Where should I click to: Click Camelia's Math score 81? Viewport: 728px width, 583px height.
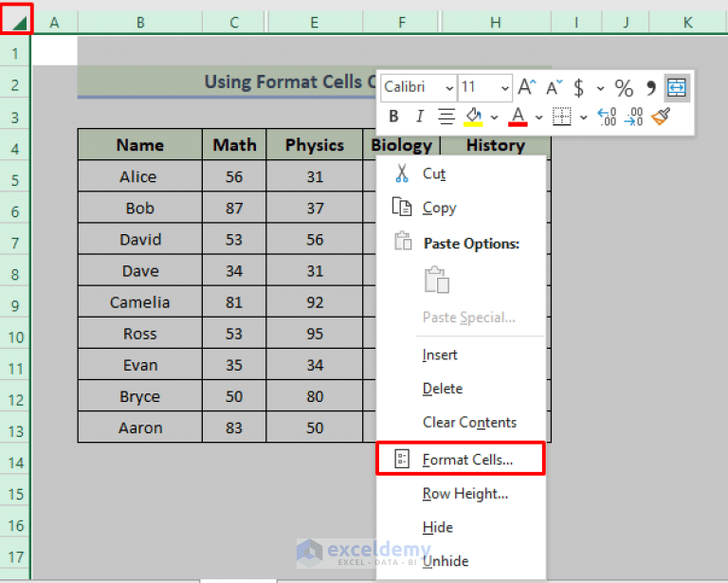[234, 302]
